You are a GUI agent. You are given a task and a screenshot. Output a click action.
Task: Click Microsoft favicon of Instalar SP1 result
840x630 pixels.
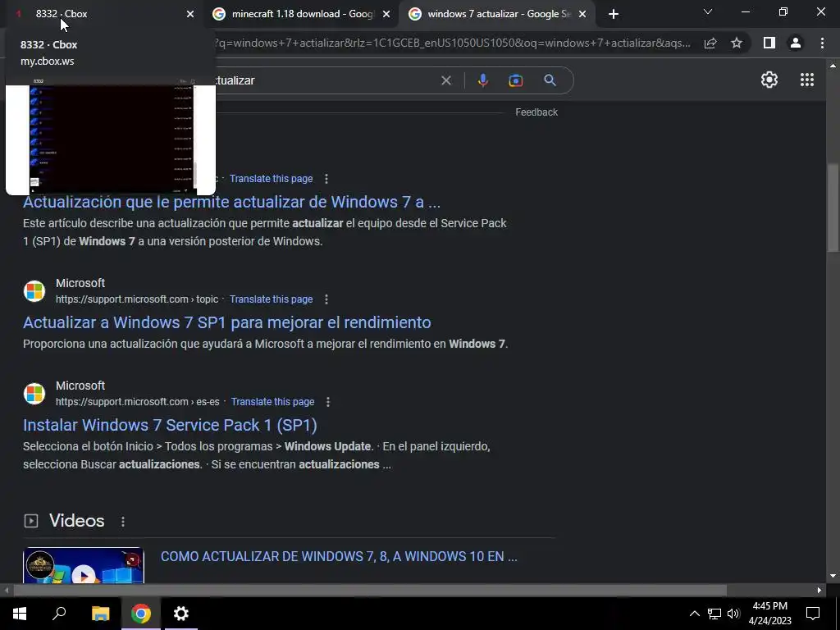click(x=34, y=394)
